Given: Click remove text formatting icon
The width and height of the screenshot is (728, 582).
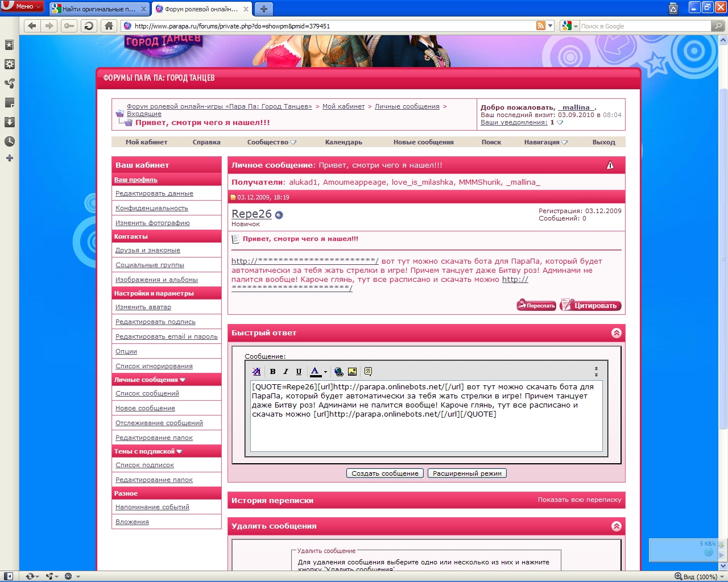Looking at the screenshot, I should (x=257, y=372).
